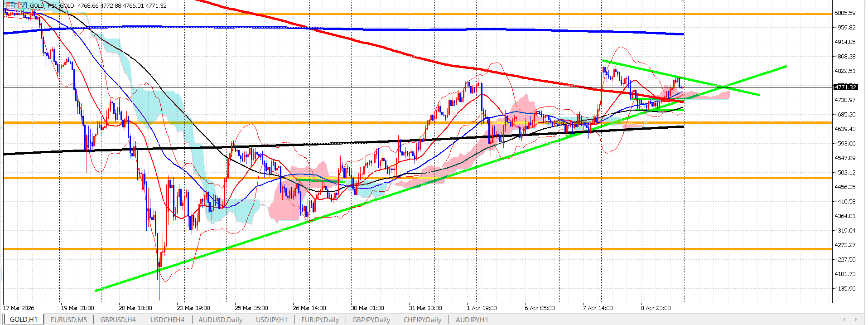The height and width of the screenshot is (325, 868).
Task: Click the current price label 4771.32 on the price axis
Action: pos(845,87)
